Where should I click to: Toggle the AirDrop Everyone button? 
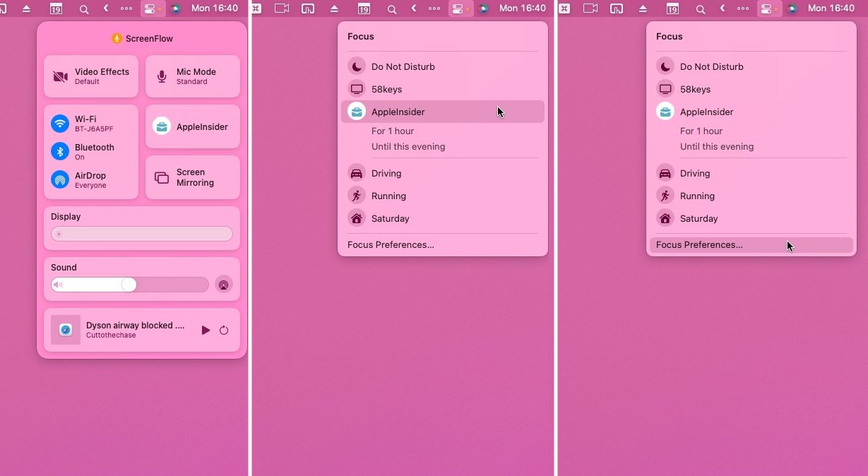click(x=60, y=179)
